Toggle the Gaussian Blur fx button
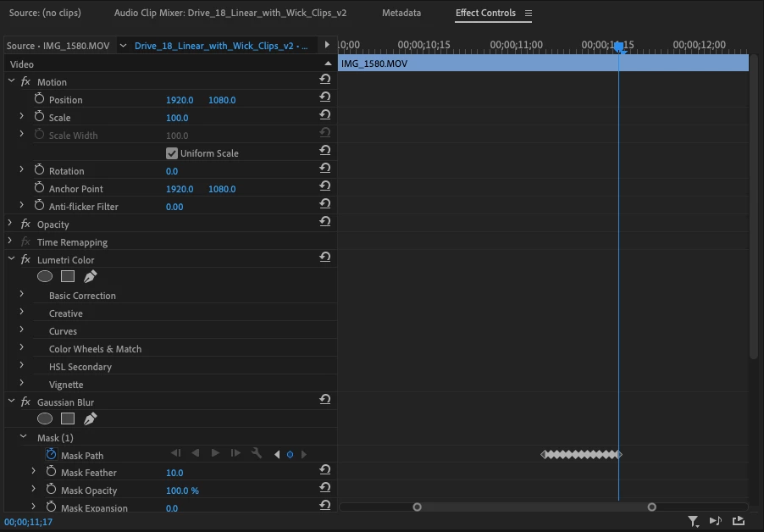 click(x=25, y=402)
